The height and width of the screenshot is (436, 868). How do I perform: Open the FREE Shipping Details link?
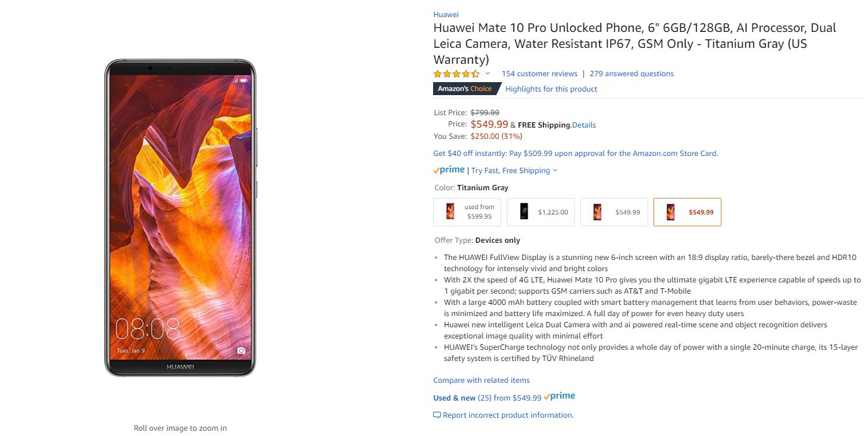[x=584, y=125]
